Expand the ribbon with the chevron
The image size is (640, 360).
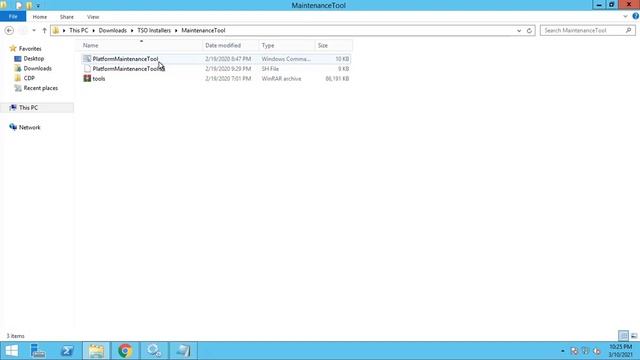625,17
